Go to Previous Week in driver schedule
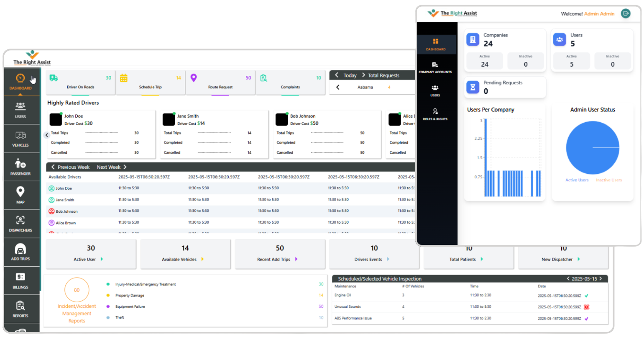 click(69, 167)
